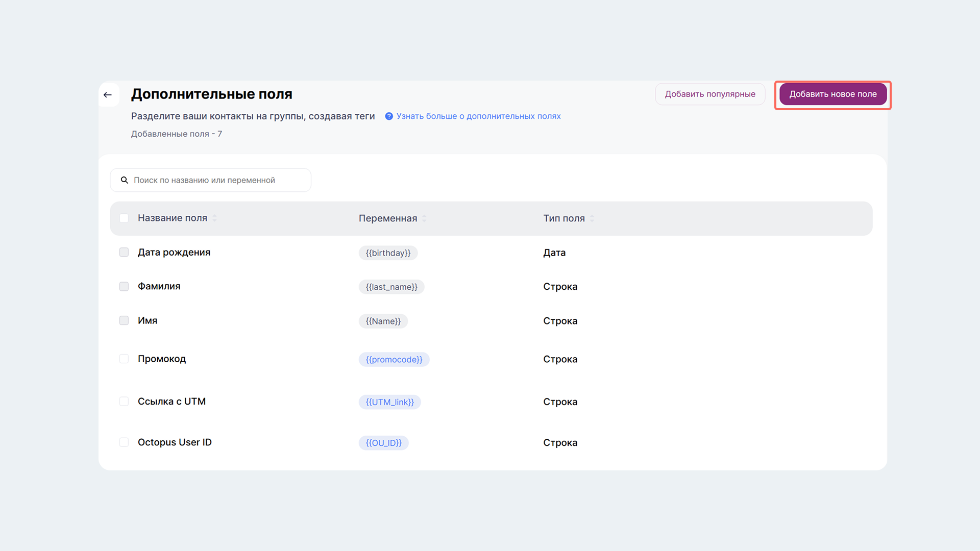Select the Имя field name
Image resolution: width=980 pixels, height=551 pixels.
tap(148, 321)
